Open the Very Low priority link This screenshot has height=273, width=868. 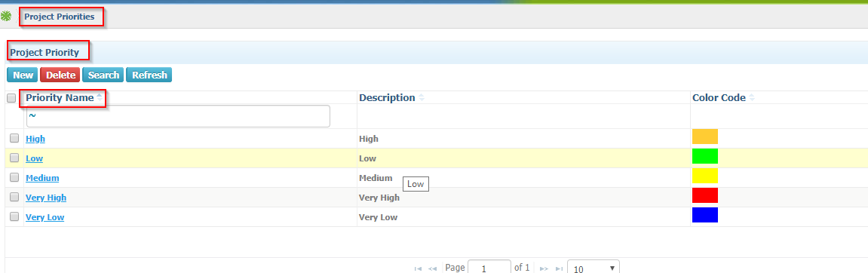point(44,217)
